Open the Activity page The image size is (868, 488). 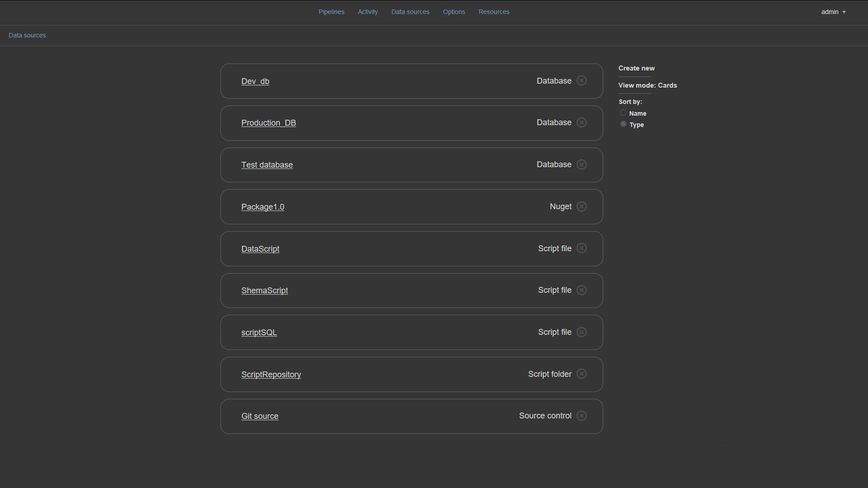368,12
